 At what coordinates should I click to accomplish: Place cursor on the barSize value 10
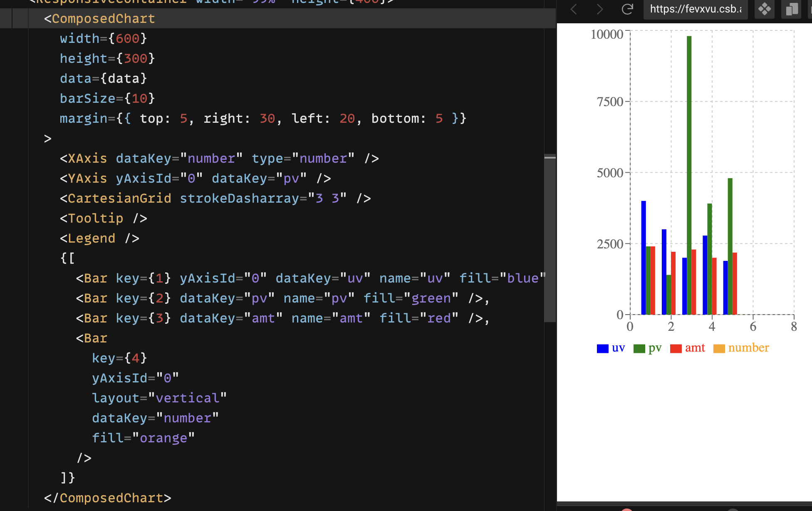pyautogui.click(x=140, y=98)
